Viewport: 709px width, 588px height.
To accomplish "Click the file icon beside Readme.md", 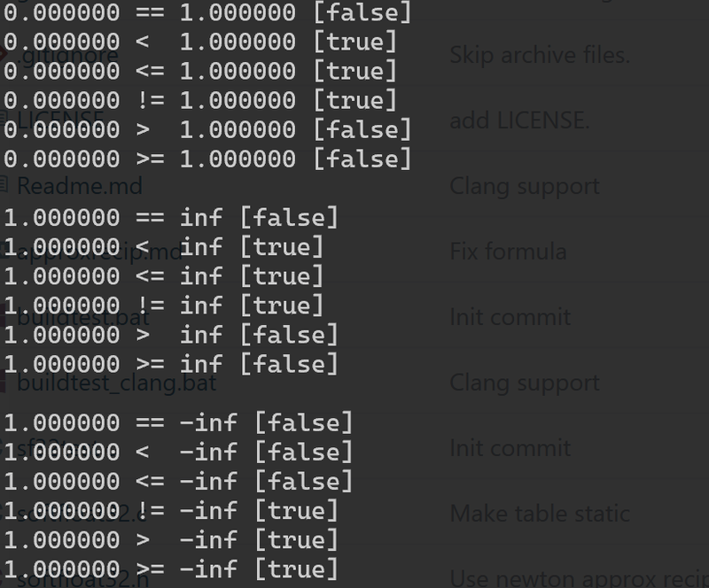I will point(4,185).
